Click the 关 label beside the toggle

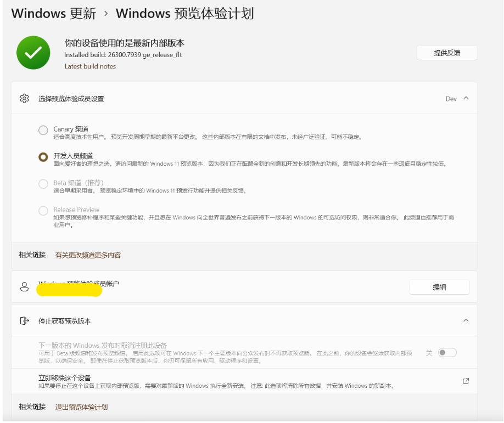(429, 353)
